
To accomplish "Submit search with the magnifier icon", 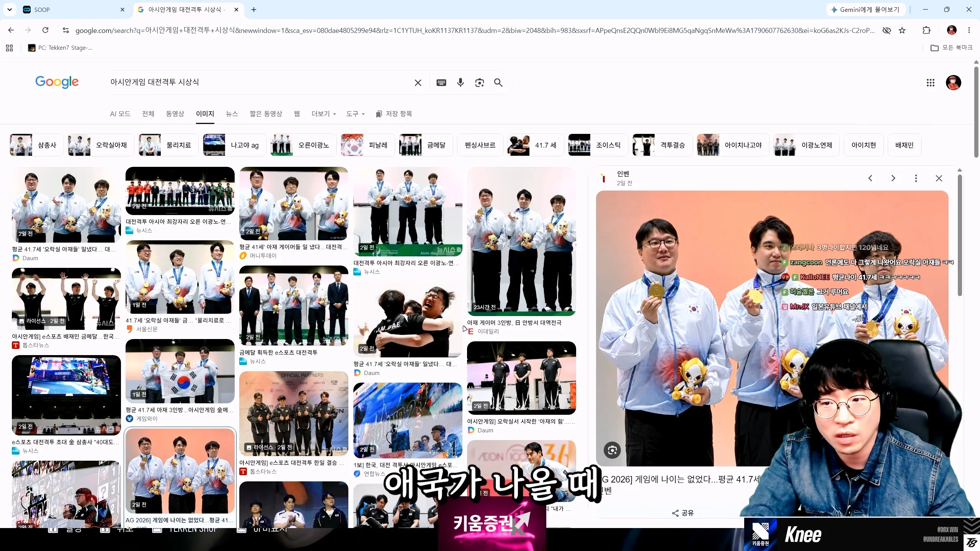I will (x=498, y=83).
